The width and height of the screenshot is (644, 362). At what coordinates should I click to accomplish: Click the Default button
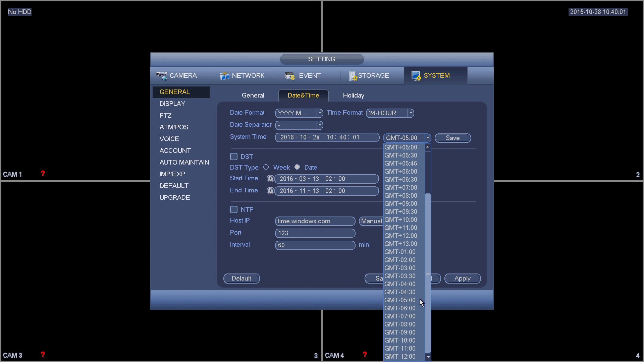click(241, 279)
